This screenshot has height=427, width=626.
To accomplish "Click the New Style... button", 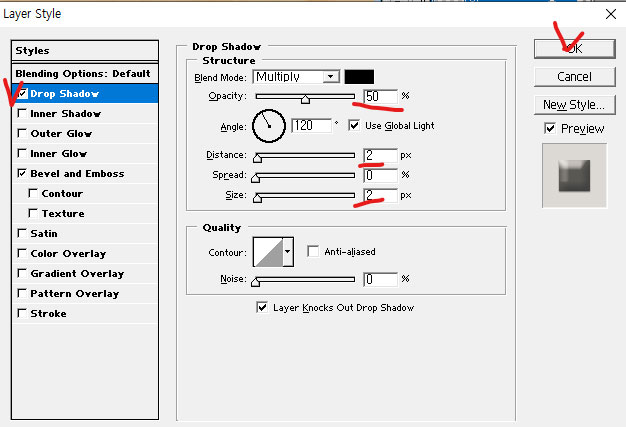I will tap(574, 105).
